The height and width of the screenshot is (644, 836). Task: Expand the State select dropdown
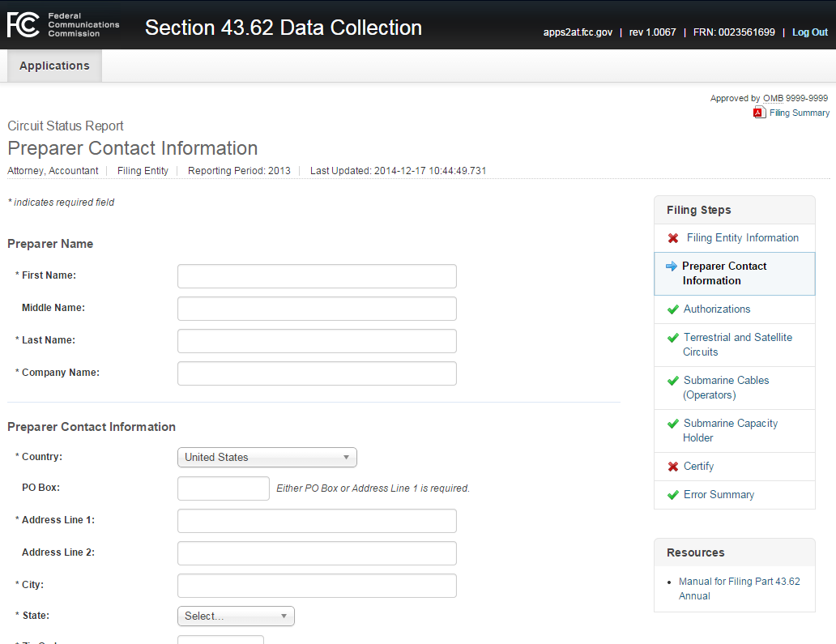pyautogui.click(x=236, y=616)
